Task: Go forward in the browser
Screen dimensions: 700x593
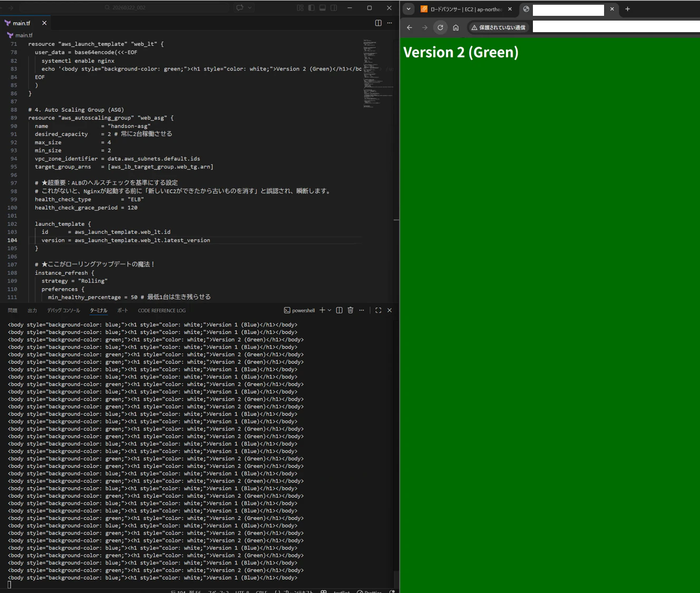Action: tap(425, 27)
